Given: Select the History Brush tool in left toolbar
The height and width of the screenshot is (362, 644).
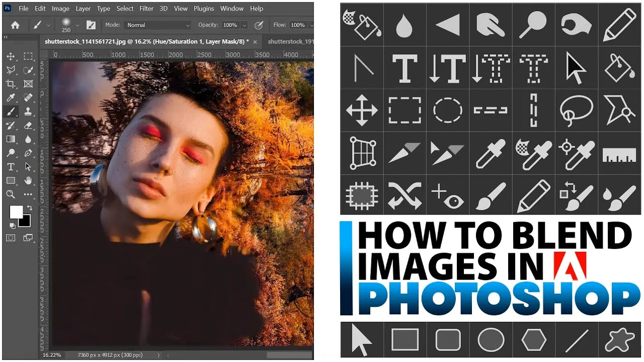Looking at the screenshot, I should tap(11, 125).
